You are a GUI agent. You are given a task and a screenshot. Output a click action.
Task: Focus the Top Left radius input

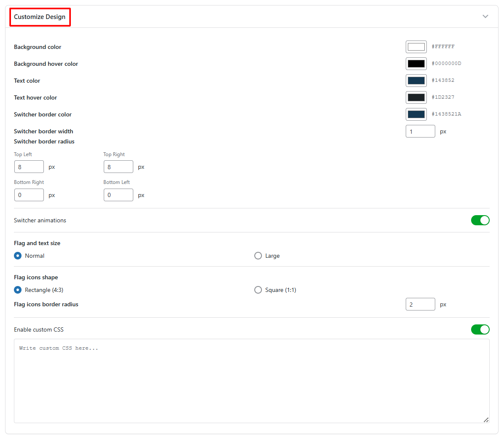29,167
